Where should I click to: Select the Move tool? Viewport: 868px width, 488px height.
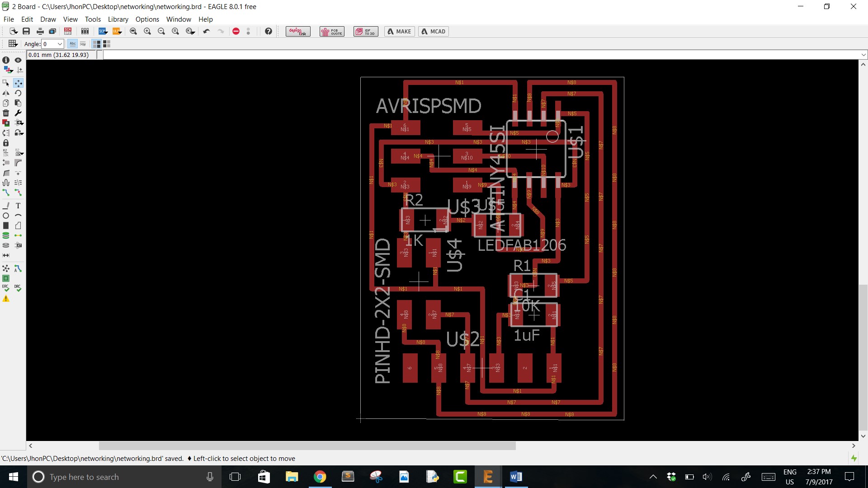coord(19,83)
